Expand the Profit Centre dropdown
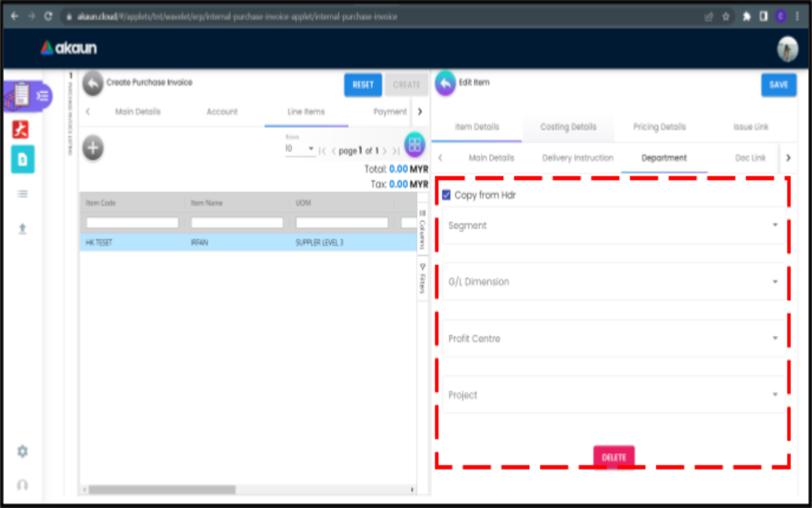 pyautogui.click(x=614, y=338)
